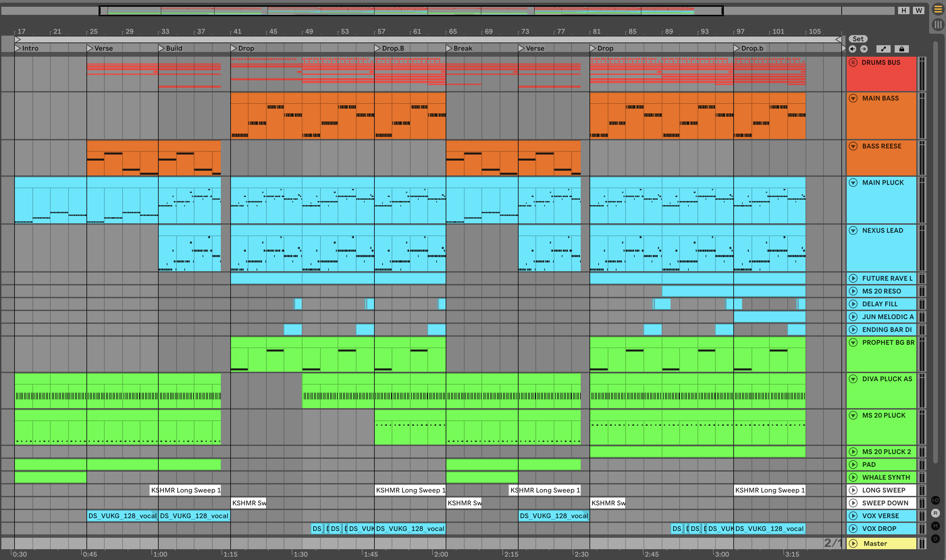Jump to next locator arrow
Screen dimensions: 946x560
[864, 49]
